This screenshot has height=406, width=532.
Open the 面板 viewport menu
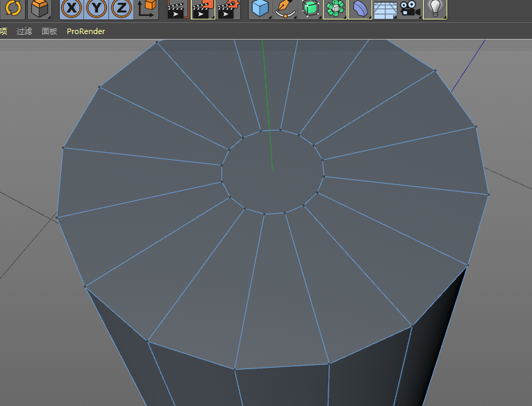click(49, 31)
